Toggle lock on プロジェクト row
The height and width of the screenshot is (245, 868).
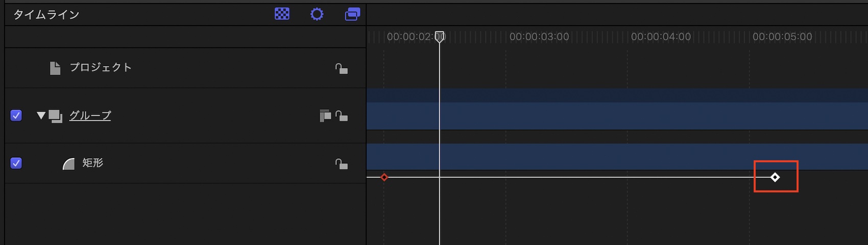coord(342,68)
